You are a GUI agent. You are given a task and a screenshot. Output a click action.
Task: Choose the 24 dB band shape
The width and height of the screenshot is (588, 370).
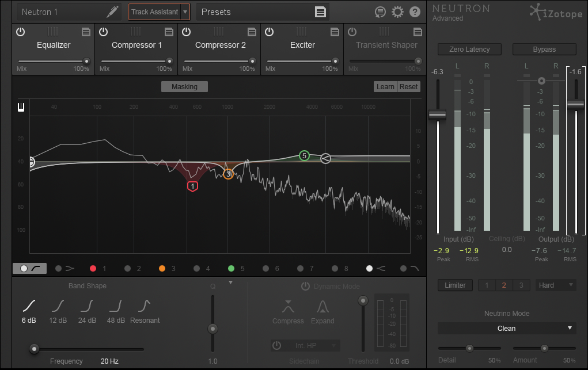(87, 311)
